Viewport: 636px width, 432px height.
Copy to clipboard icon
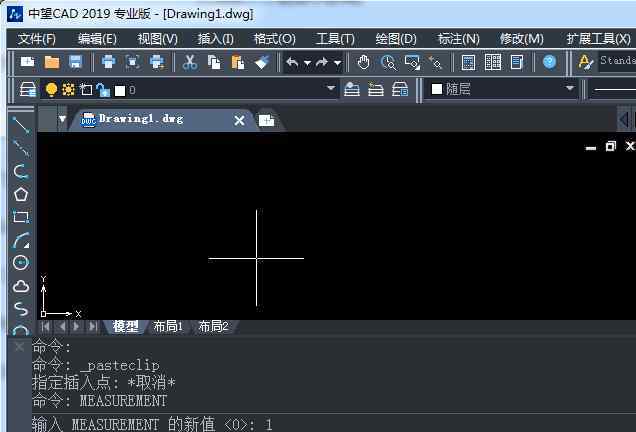click(x=214, y=62)
